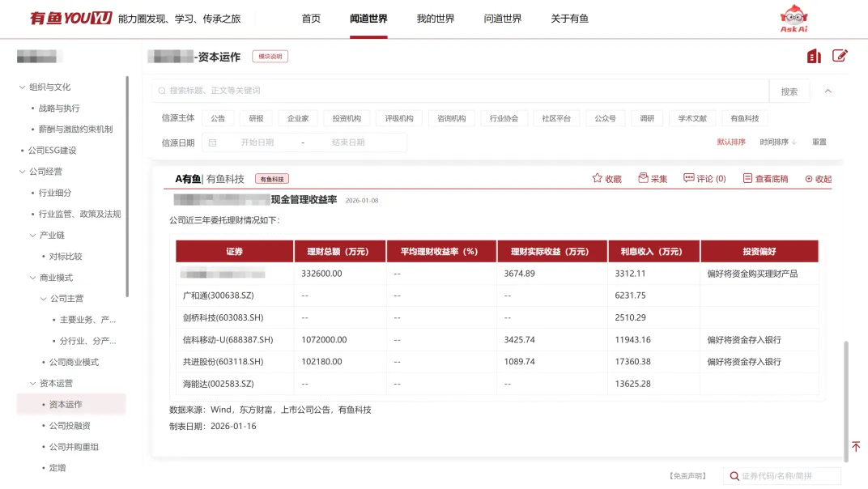
Task: Open the building report icon
Action: 814,56
